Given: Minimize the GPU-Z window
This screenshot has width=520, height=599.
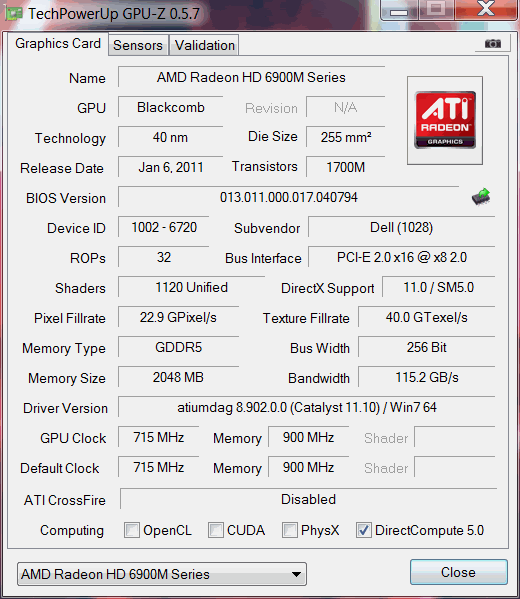Looking at the screenshot, I should coord(399,10).
